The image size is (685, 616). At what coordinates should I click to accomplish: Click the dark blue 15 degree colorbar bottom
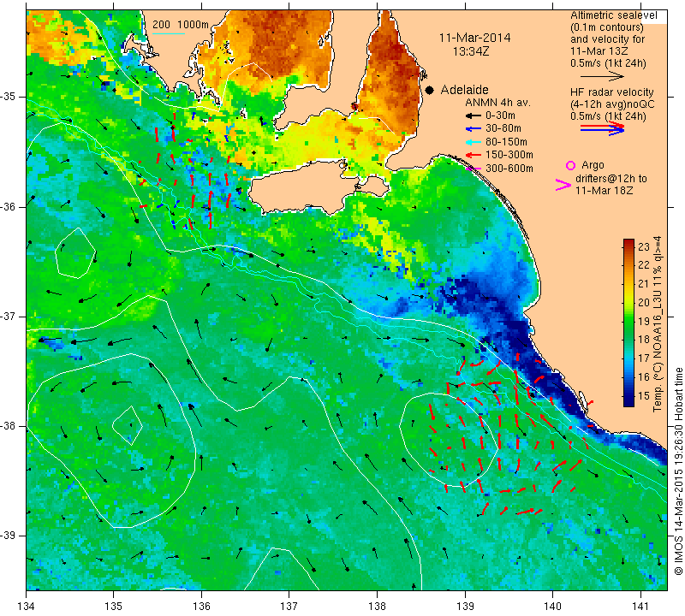tap(628, 398)
